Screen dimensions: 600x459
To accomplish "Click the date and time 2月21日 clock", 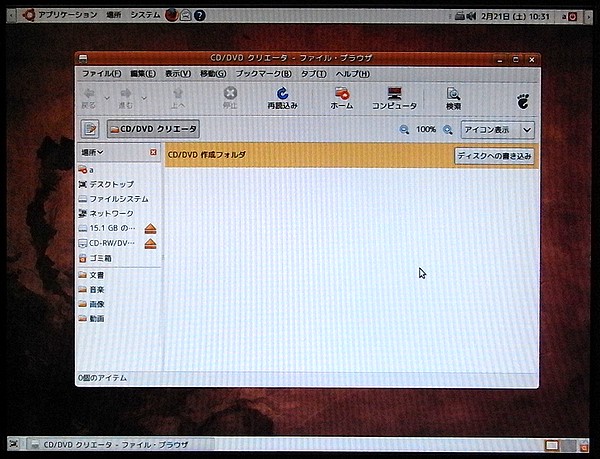I will (x=515, y=16).
